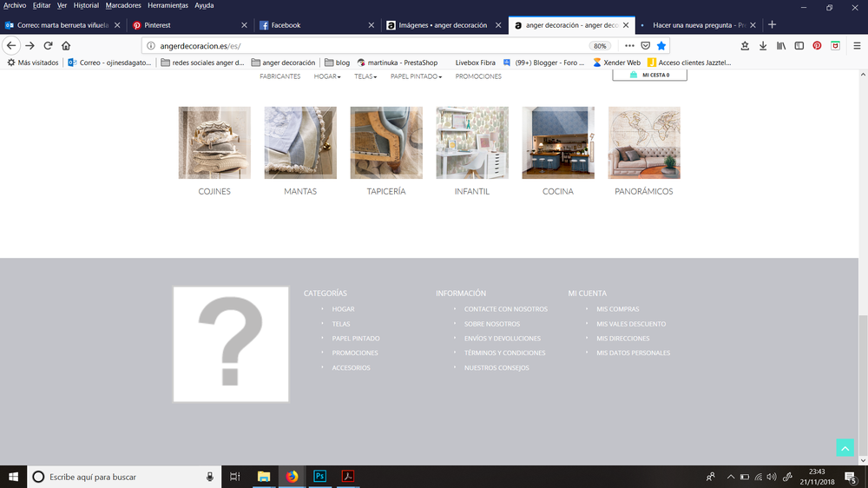Open the notification center icon

point(851,477)
